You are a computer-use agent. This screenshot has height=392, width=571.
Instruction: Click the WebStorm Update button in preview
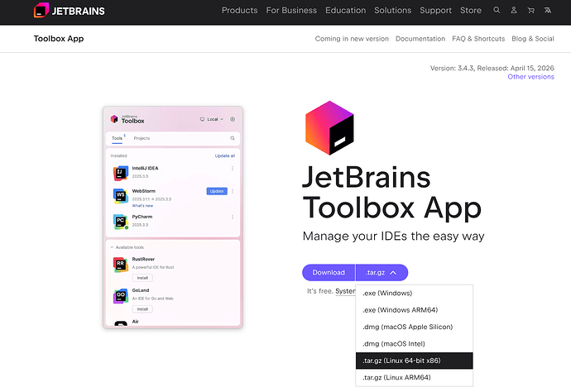point(217,191)
